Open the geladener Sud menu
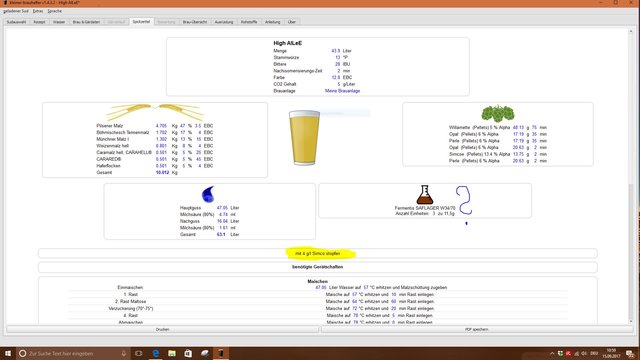This screenshot has width=640, height=360. pos(16,11)
